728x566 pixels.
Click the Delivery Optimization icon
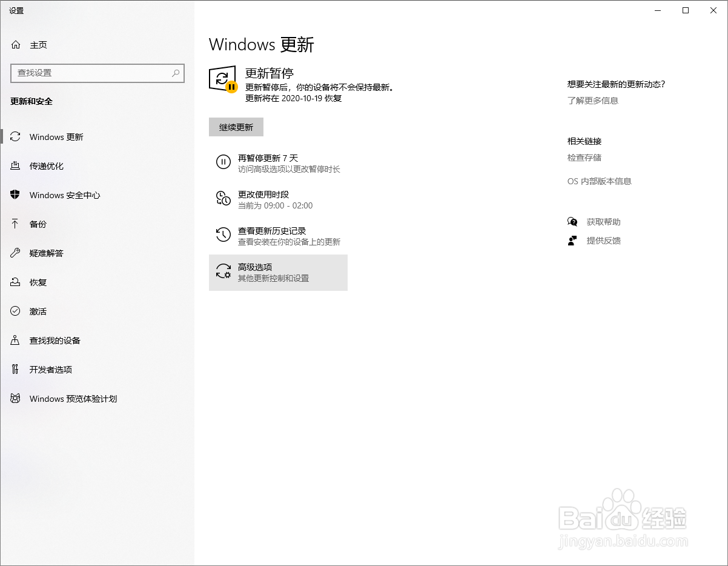[x=16, y=166]
